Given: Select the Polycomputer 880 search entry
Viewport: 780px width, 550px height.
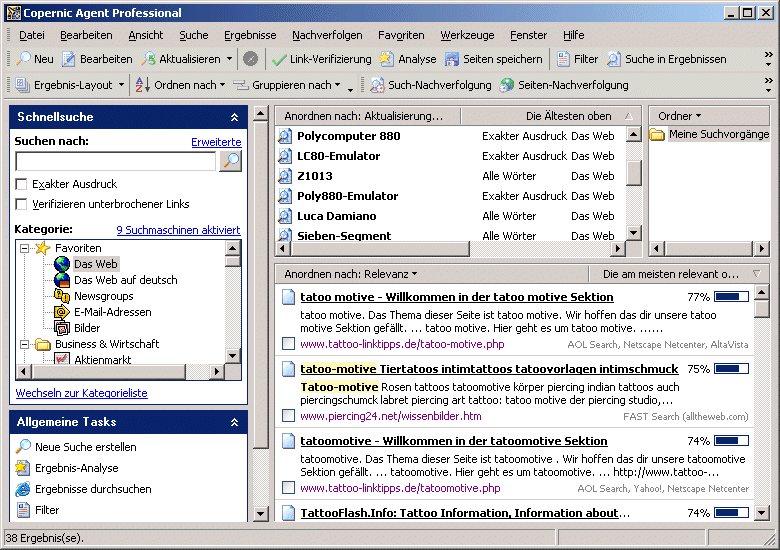Looking at the screenshot, I should 348,136.
